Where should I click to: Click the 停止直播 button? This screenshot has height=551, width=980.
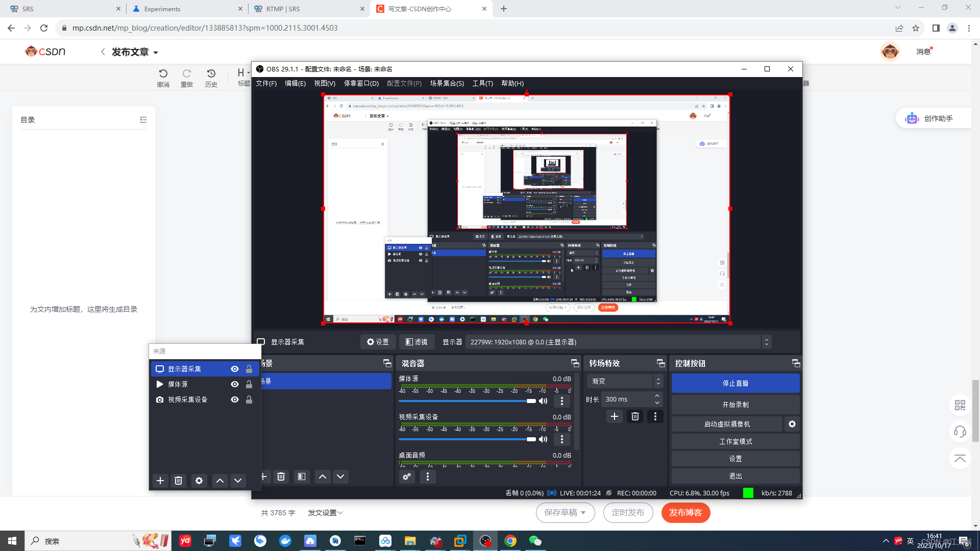(735, 383)
